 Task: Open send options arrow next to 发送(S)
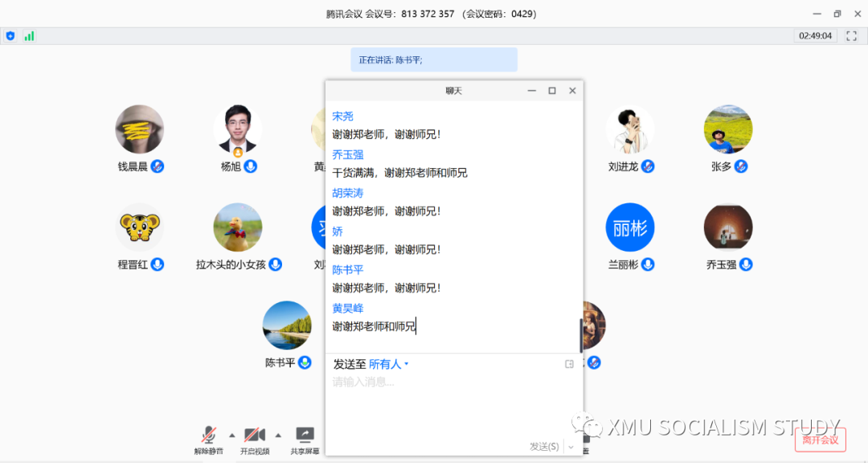click(571, 447)
